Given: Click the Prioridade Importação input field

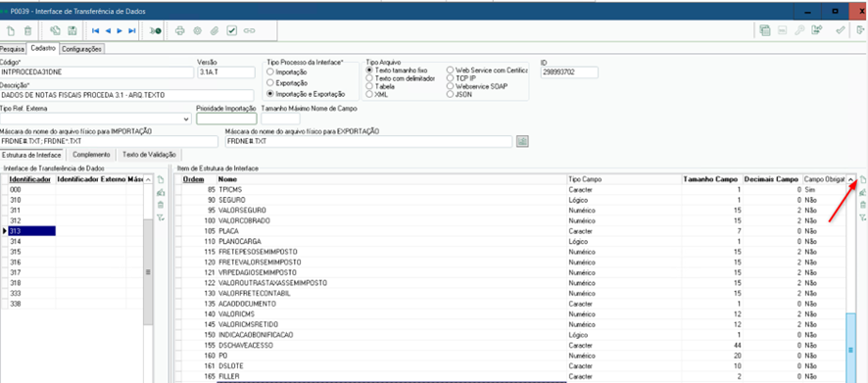Looking at the screenshot, I should click(x=226, y=119).
